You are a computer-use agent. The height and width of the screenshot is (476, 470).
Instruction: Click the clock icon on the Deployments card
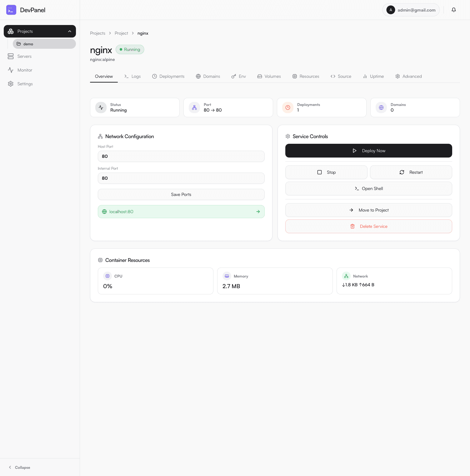coord(287,107)
